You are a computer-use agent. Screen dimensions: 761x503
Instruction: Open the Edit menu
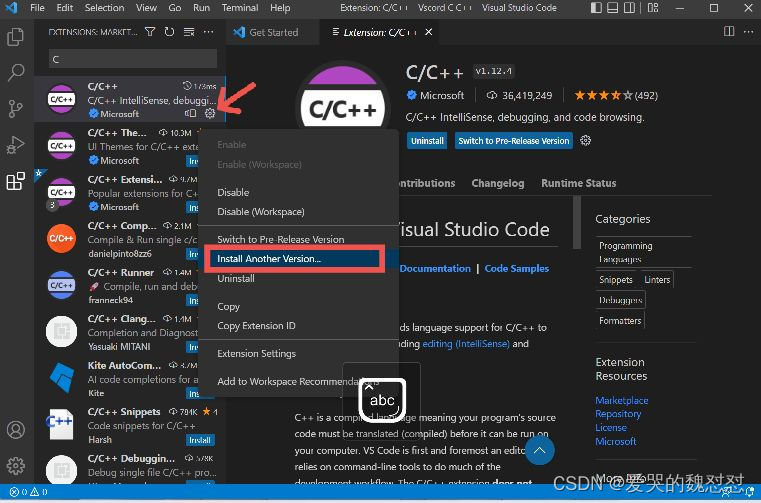(x=65, y=8)
